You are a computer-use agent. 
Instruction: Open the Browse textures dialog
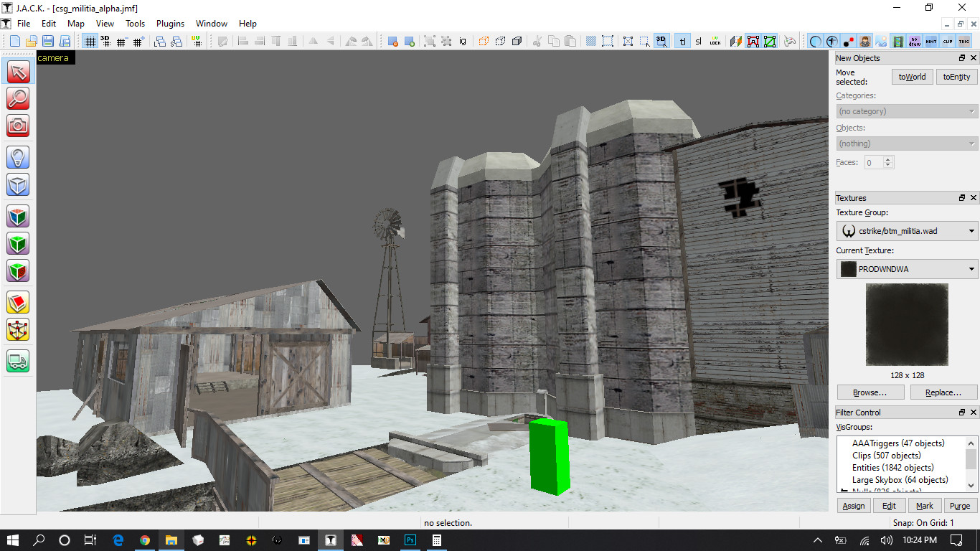870,392
